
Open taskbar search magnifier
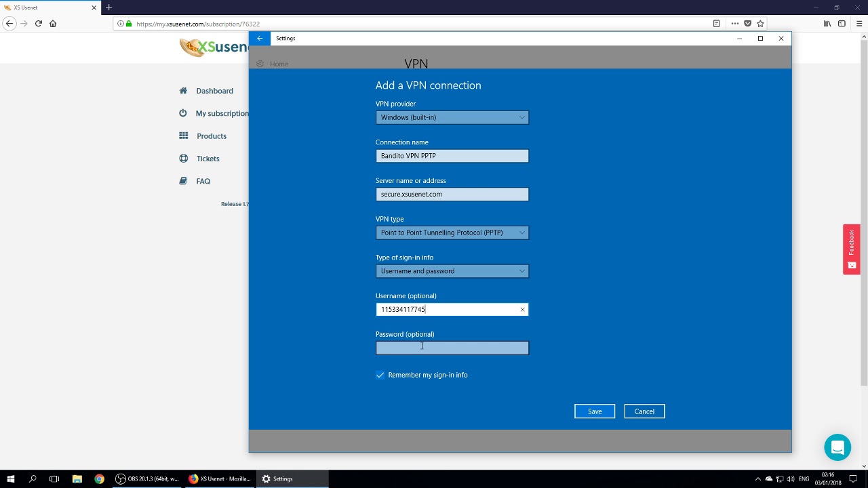coord(32,479)
